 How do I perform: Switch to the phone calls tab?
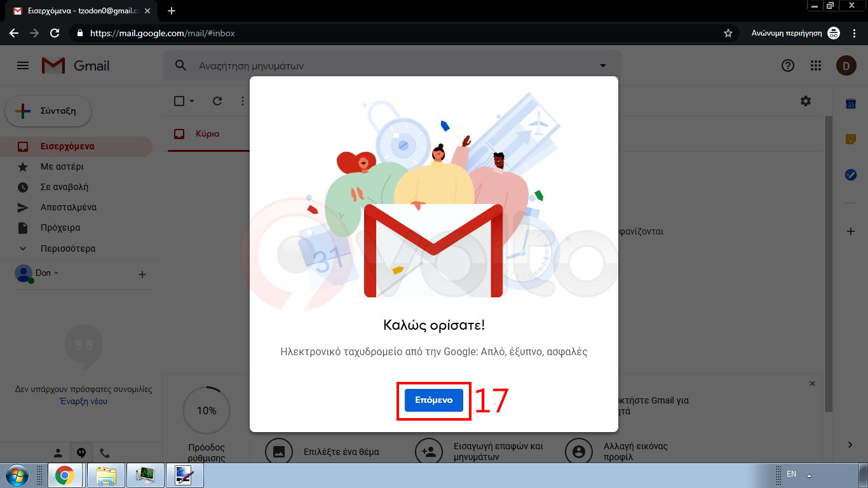105,453
